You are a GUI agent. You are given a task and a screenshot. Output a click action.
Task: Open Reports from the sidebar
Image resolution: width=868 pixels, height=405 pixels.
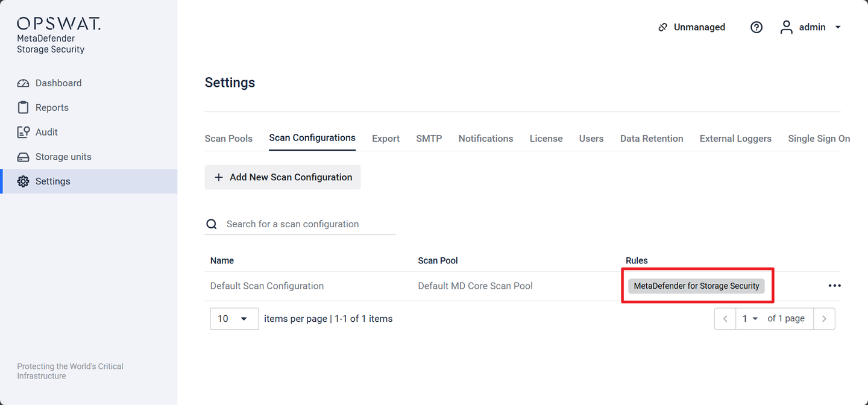coord(89,108)
